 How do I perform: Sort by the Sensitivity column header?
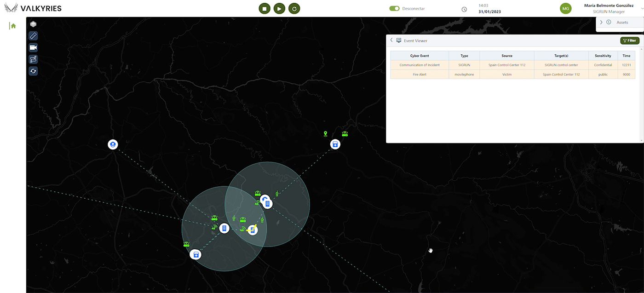[603, 56]
